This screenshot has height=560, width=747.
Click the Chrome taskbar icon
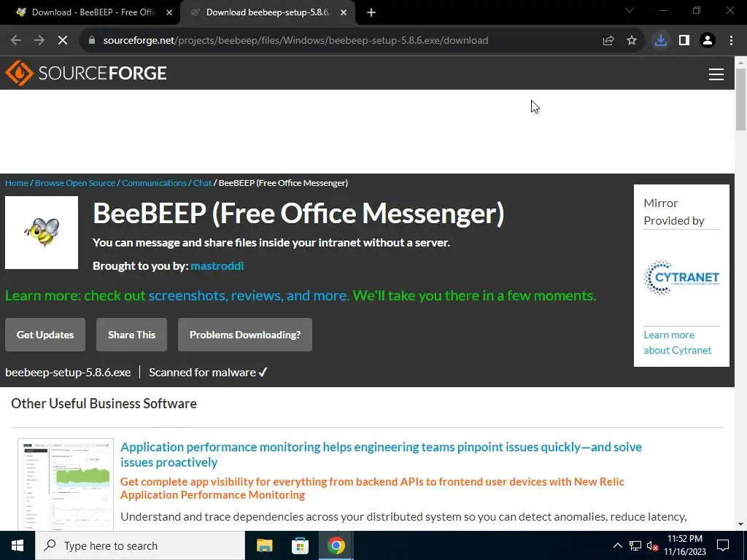(336, 545)
